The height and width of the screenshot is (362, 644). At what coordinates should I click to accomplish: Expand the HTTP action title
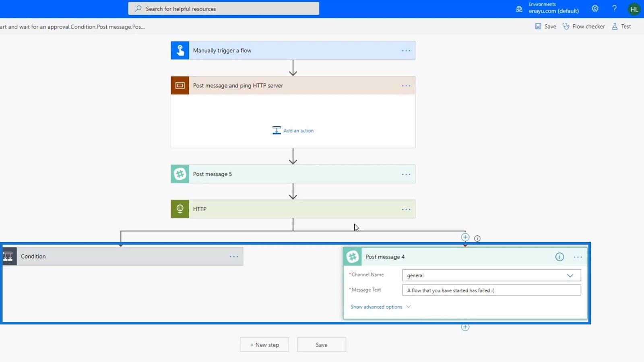click(200, 209)
